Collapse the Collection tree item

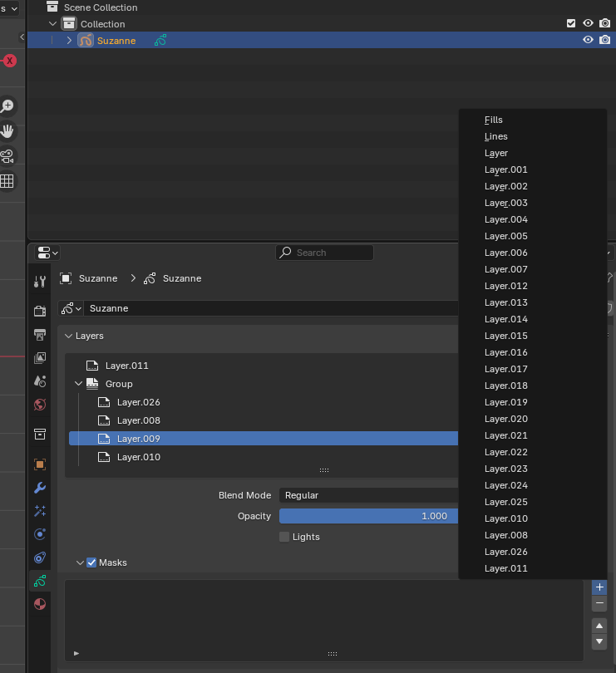coord(53,23)
